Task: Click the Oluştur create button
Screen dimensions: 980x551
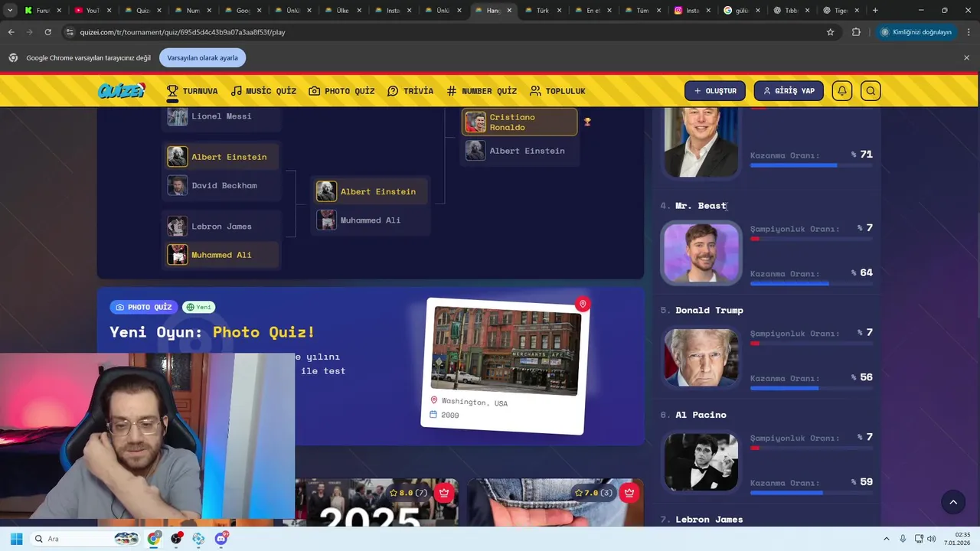Action: (x=715, y=91)
